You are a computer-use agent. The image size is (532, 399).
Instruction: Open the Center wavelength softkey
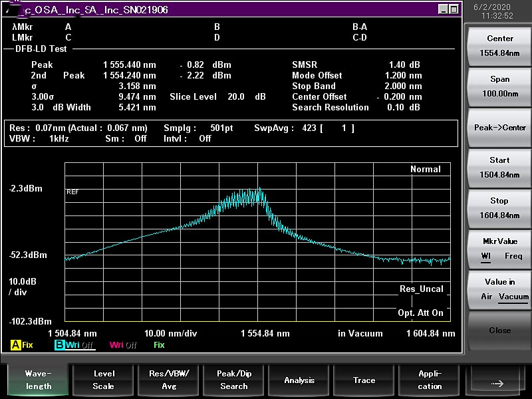pos(499,46)
